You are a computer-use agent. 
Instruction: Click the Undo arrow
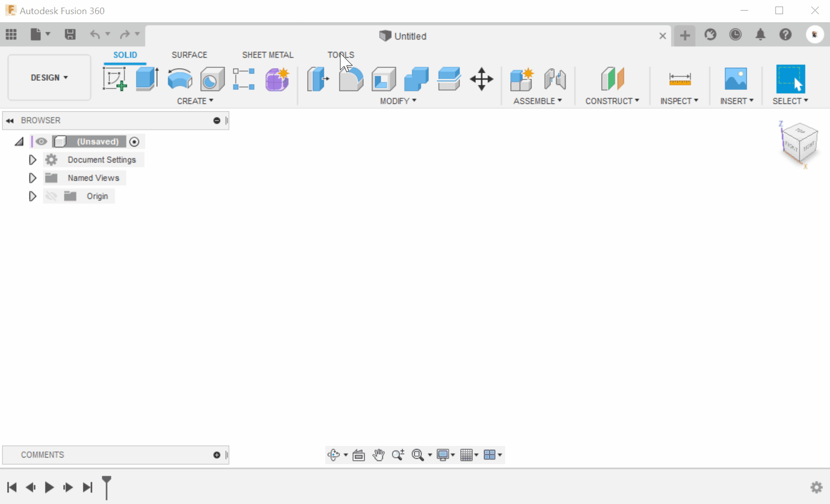[x=95, y=34]
